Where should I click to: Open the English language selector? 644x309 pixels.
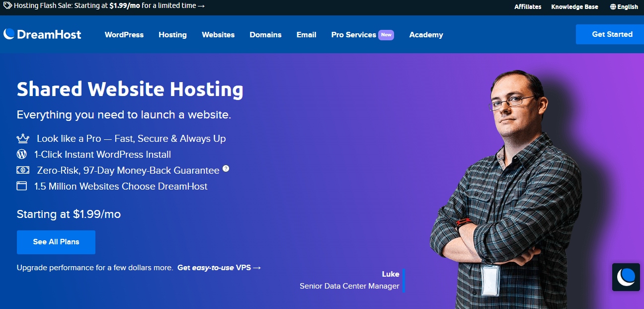tap(624, 7)
